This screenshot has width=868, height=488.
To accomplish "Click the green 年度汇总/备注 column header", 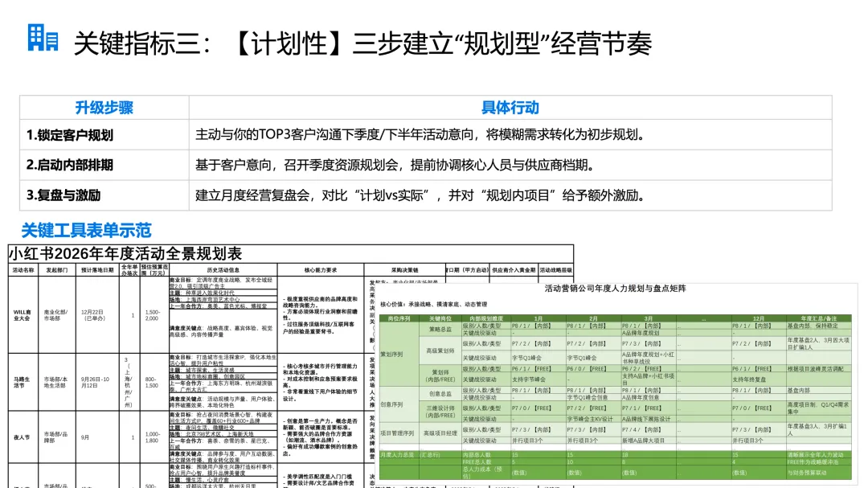I will tap(819, 318).
